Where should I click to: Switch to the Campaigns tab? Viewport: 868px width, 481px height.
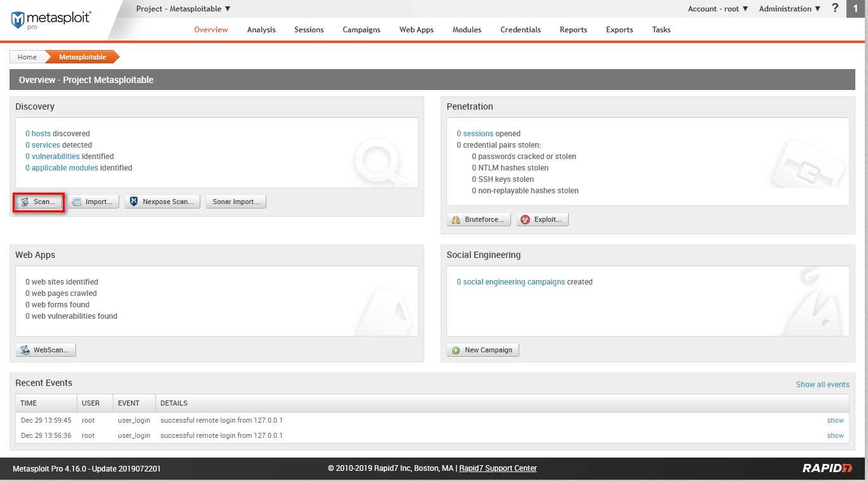tap(361, 30)
